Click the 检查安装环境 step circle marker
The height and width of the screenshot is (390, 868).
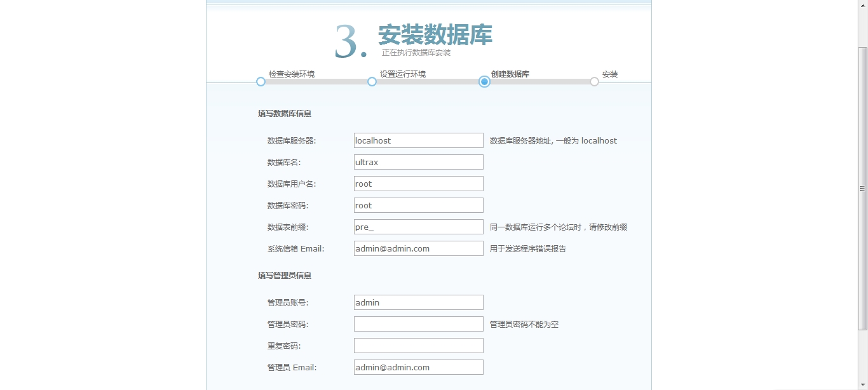click(x=261, y=81)
